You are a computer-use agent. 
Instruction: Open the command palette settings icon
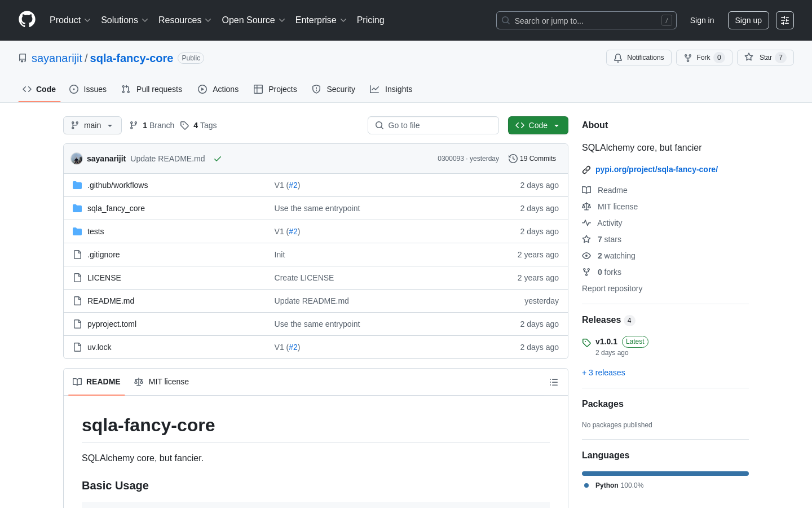pos(785,20)
